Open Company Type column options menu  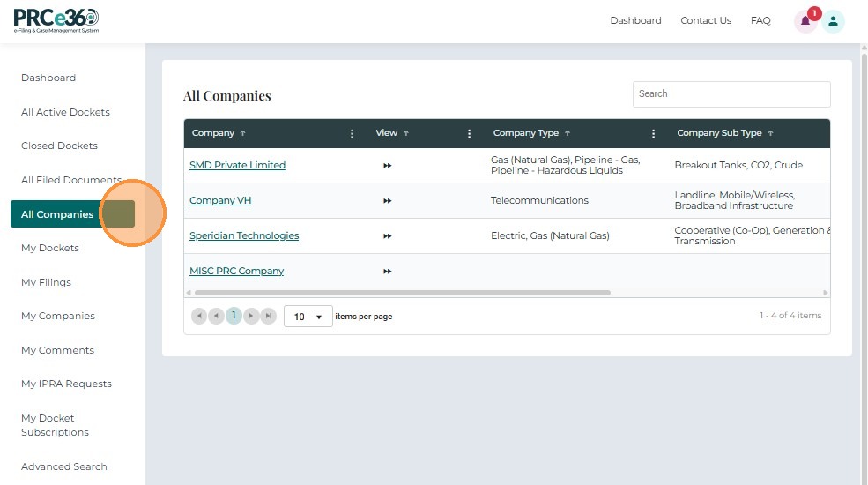[653, 133]
